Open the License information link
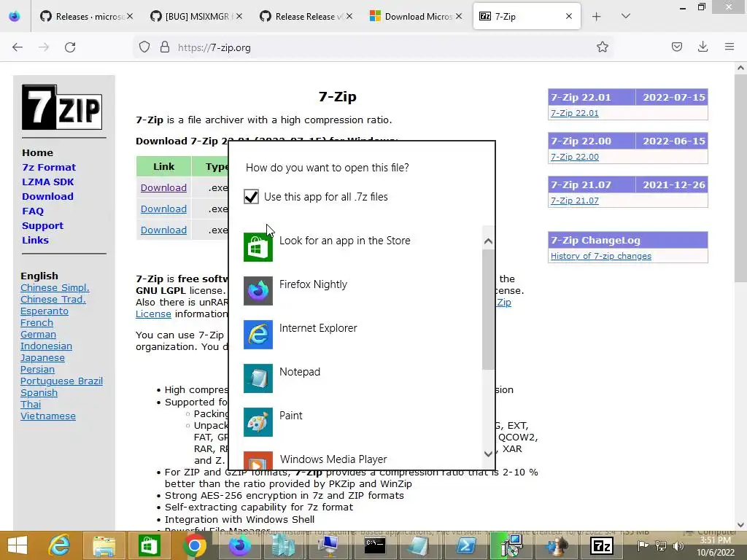Viewport: 747px width, 560px height. 153,314
